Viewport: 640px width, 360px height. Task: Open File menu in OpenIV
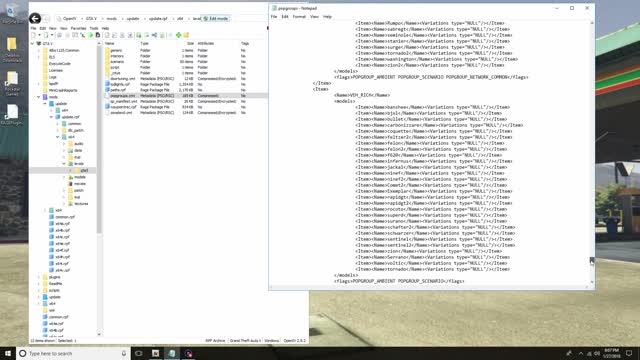(x=33, y=28)
